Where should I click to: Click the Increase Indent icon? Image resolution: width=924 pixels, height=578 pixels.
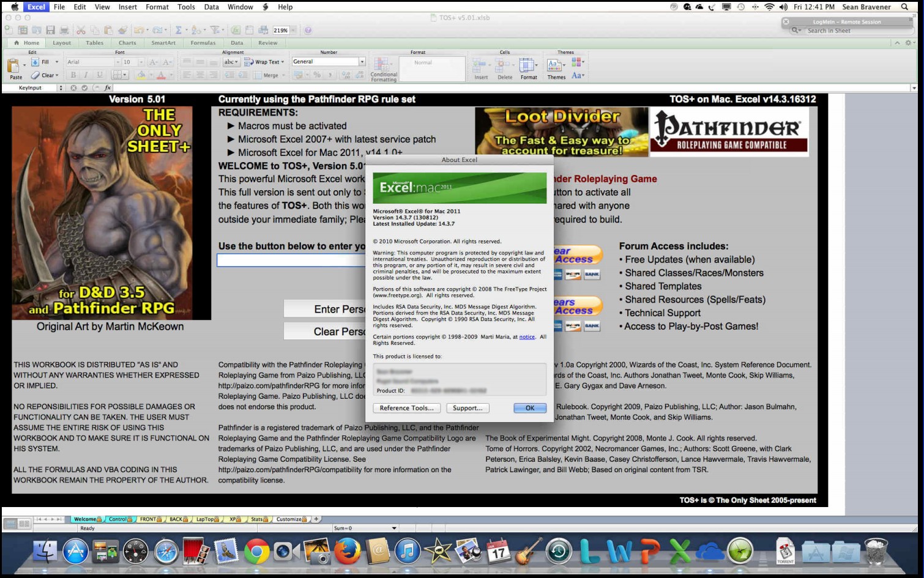click(242, 75)
